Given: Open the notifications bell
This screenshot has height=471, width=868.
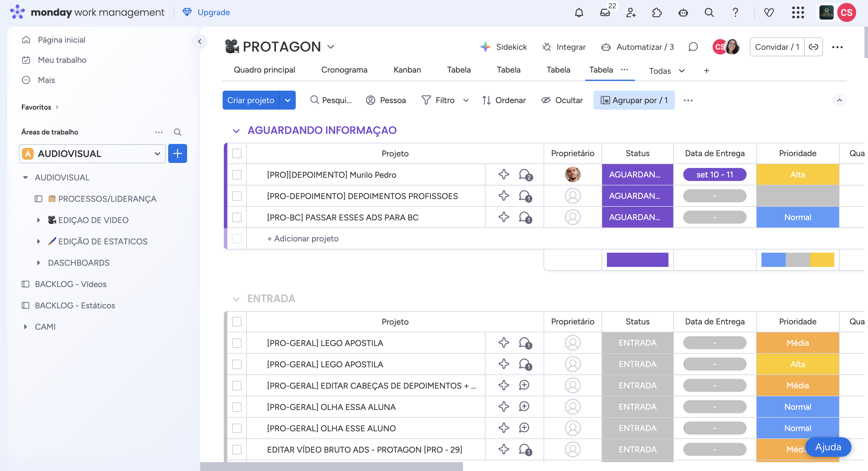Looking at the screenshot, I should click(579, 13).
